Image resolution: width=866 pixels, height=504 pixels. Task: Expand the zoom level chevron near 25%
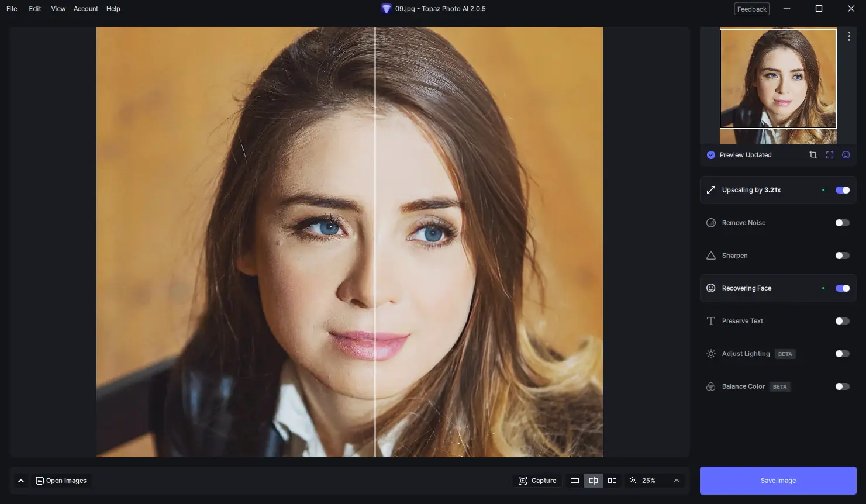point(675,480)
